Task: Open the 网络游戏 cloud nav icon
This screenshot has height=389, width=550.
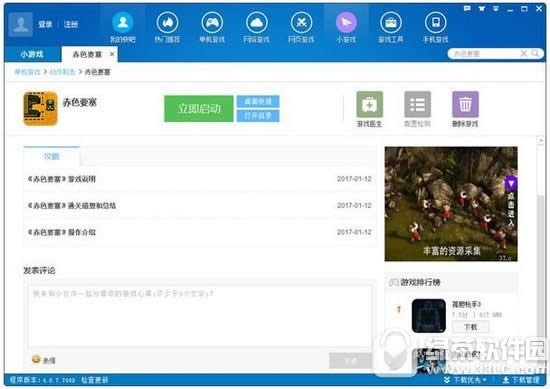Action: 257,22
